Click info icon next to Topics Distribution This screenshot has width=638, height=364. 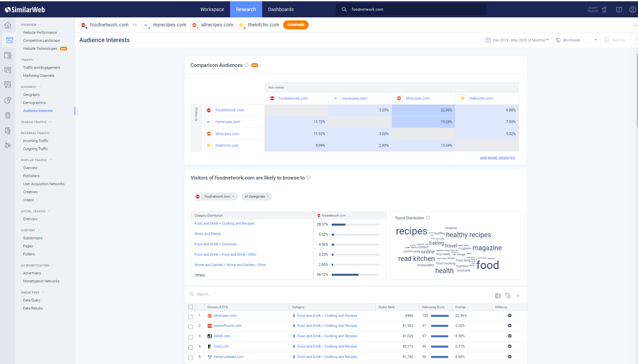(x=428, y=218)
